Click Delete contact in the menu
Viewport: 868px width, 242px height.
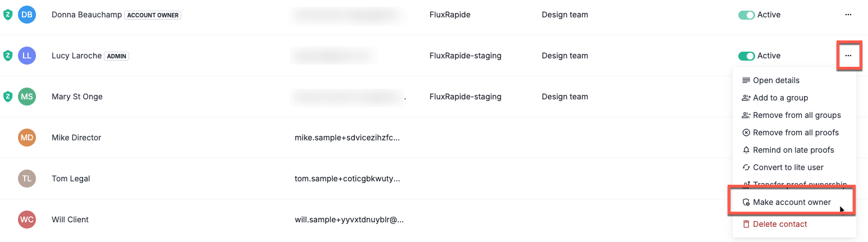coord(779,224)
